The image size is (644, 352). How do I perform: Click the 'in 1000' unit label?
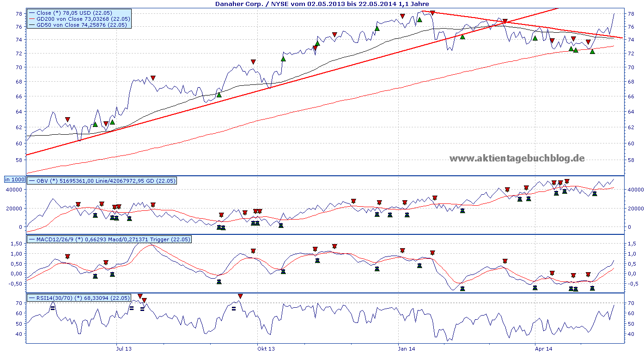15,179
